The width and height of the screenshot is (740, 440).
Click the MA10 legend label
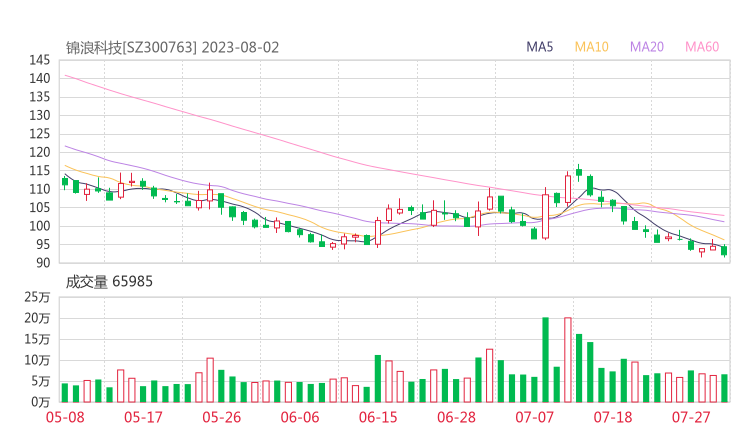591,47
